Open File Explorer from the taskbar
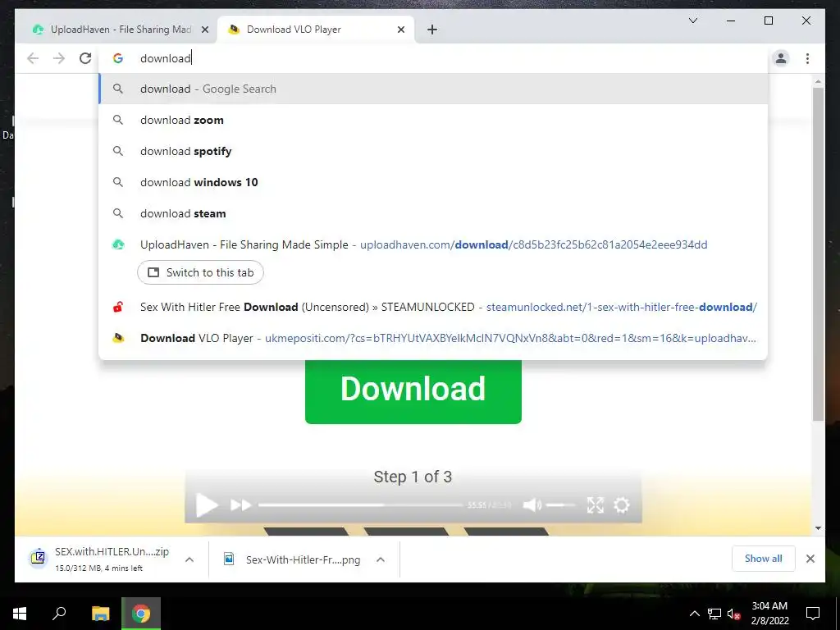This screenshot has width=840, height=630. click(100, 614)
